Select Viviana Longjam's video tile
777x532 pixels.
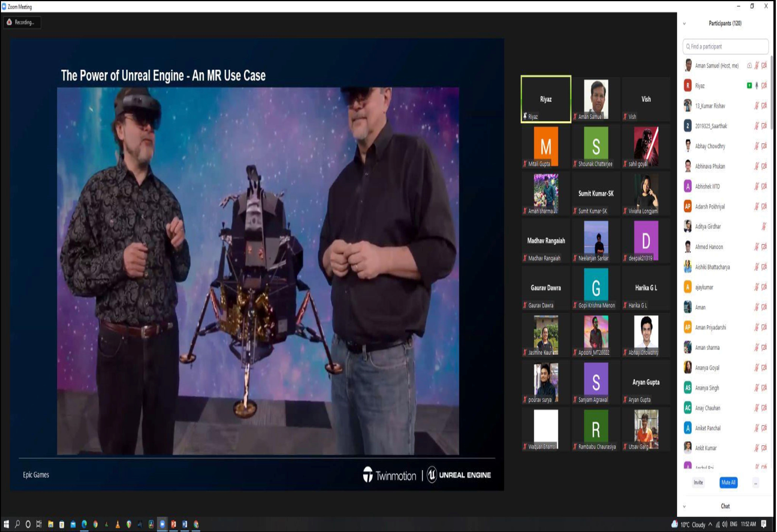[646, 194]
